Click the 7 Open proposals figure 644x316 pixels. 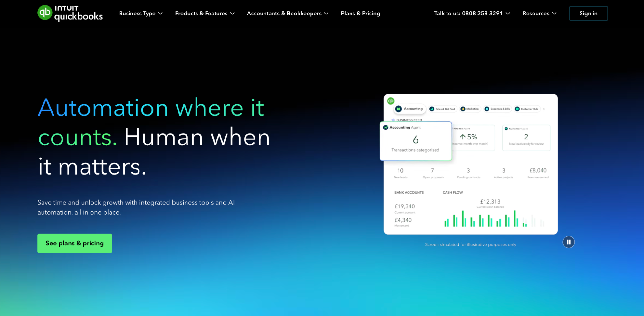click(x=433, y=173)
